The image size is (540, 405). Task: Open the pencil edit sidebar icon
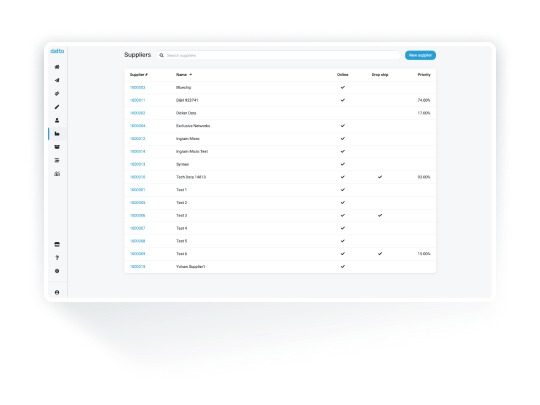(x=57, y=107)
